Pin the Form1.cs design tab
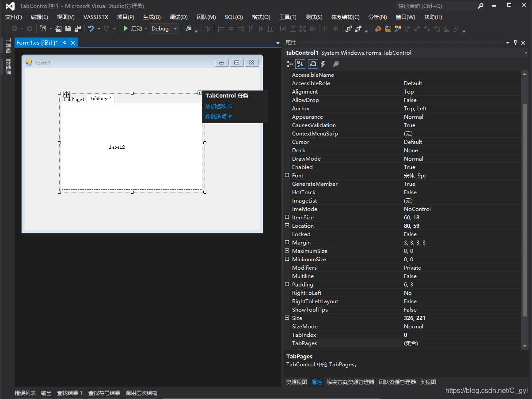Viewport: 532px width, 399px height. click(x=65, y=42)
